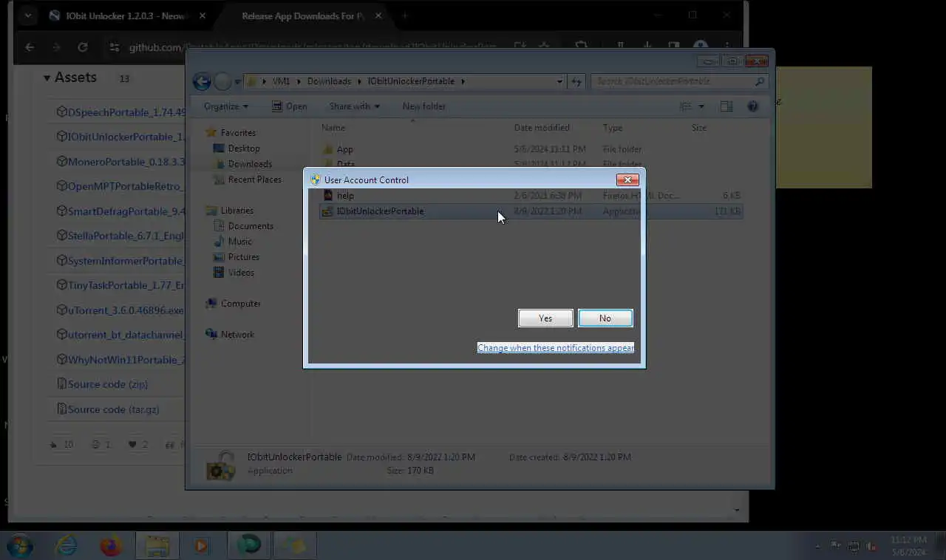Click the Explorer help icon

tap(752, 106)
